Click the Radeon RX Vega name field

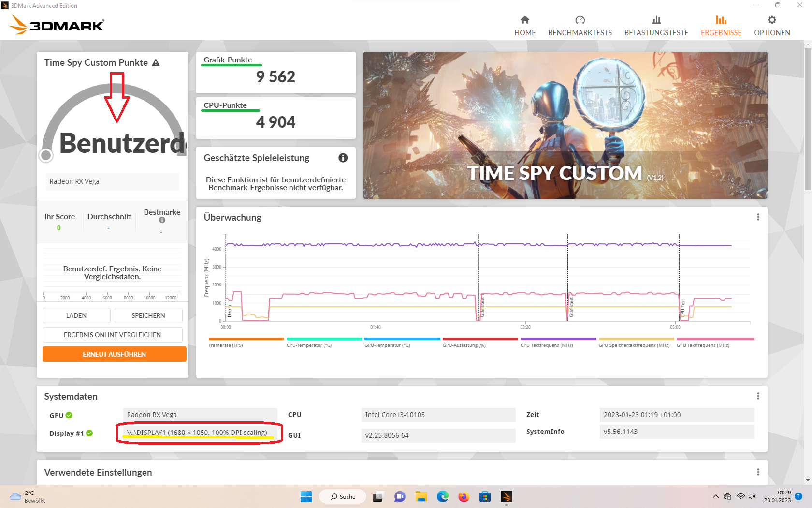point(112,181)
